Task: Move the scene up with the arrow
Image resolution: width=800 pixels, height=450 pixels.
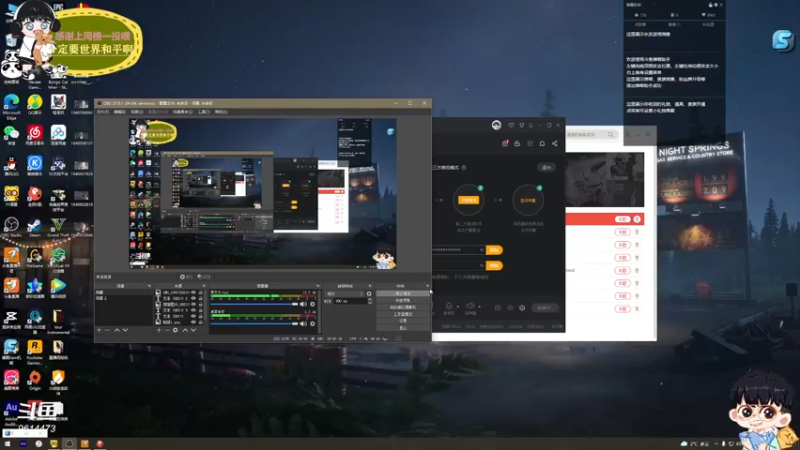Action: tap(117, 330)
